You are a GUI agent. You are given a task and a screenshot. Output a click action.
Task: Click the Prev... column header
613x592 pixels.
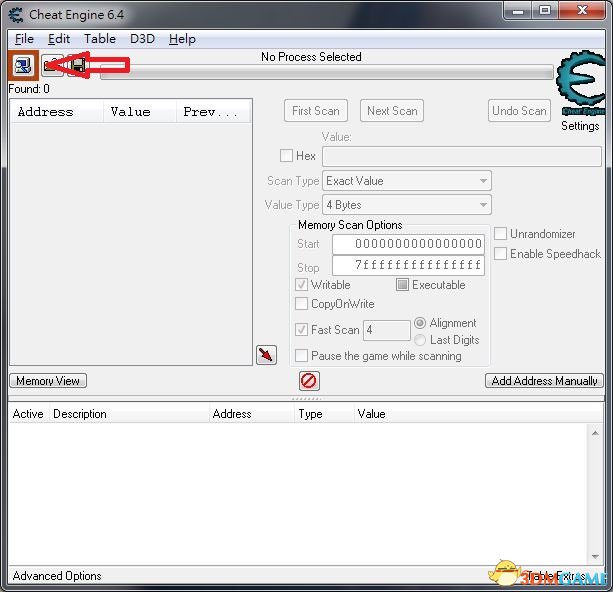pos(213,112)
